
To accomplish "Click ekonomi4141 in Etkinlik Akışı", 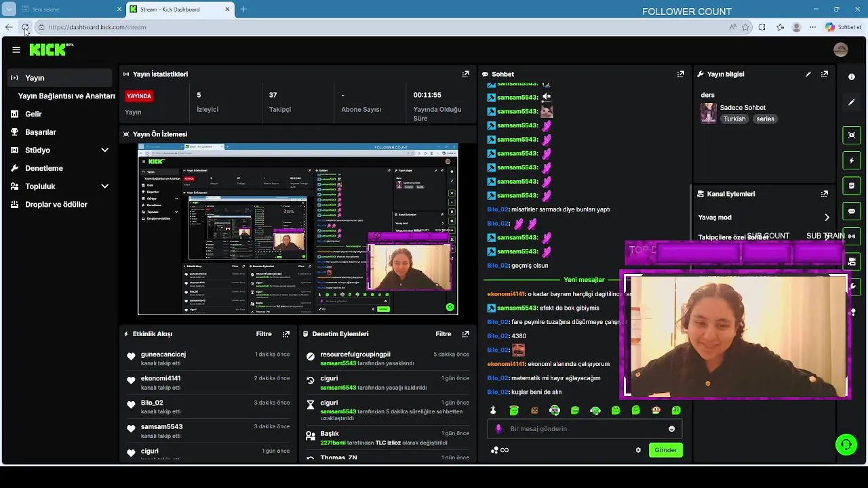I will coord(161,379).
